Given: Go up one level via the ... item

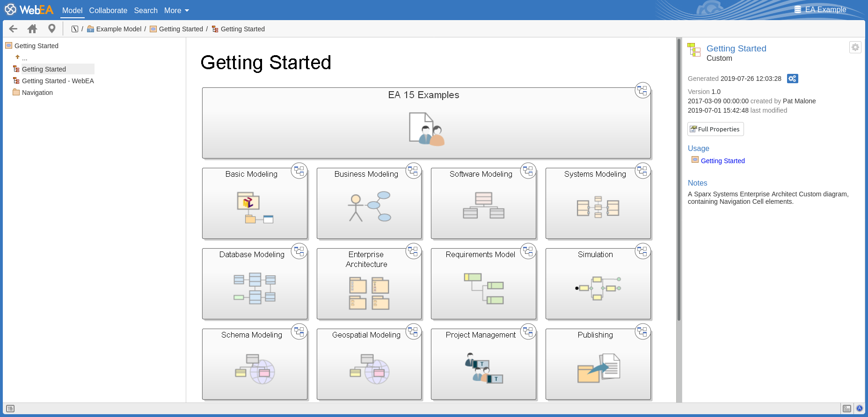Looking at the screenshot, I should (x=24, y=58).
